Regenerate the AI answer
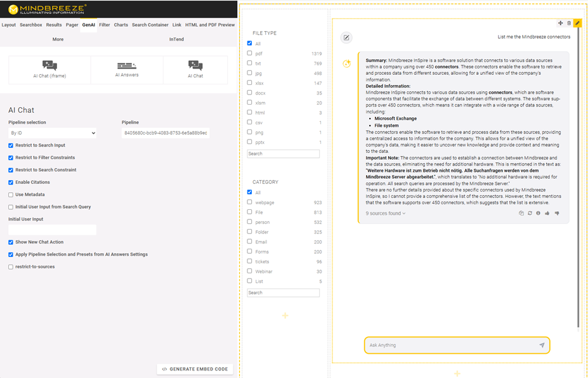Image resolution: width=588 pixels, height=378 pixels. (x=530, y=213)
